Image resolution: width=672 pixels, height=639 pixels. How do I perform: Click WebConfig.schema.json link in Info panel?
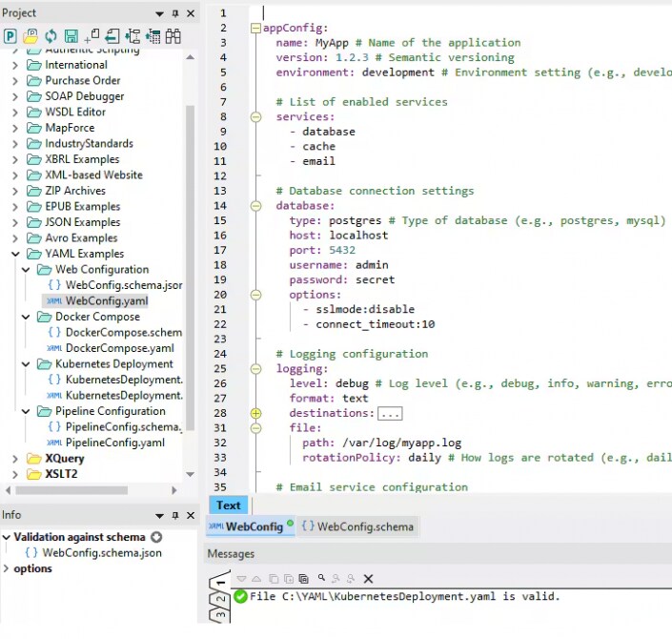[102, 553]
